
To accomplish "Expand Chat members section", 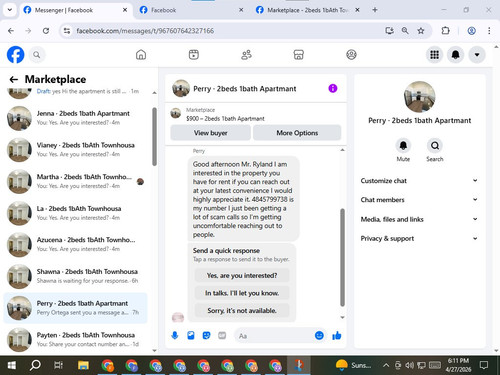I will (x=419, y=200).
